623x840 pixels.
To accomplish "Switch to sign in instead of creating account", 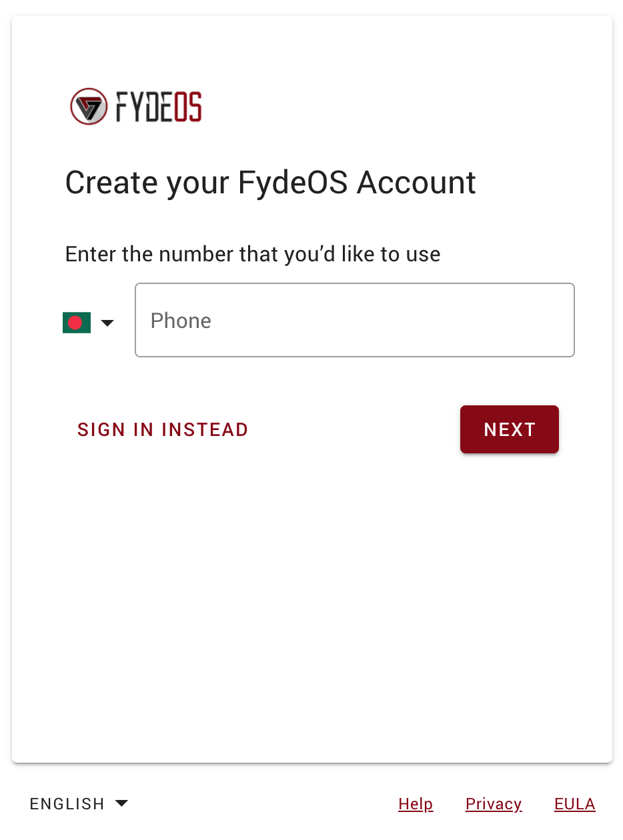I will (162, 429).
